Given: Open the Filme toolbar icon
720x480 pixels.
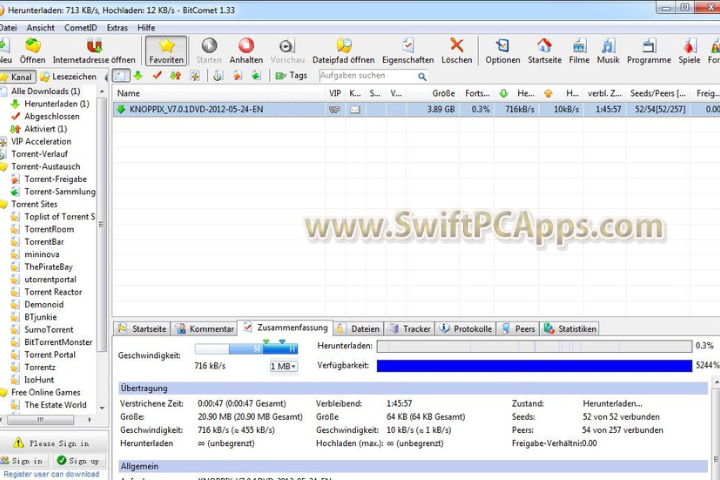Looking at the screenshot, I should [x=579, y=51].
